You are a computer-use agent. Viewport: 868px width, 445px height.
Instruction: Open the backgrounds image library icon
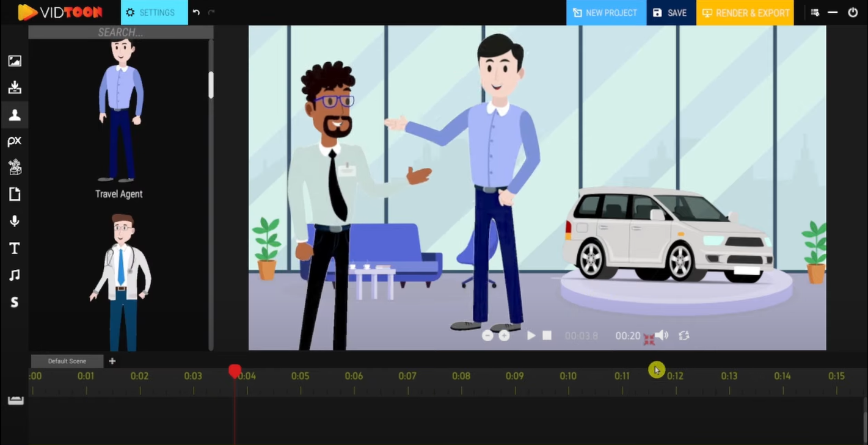pos(15,61)
